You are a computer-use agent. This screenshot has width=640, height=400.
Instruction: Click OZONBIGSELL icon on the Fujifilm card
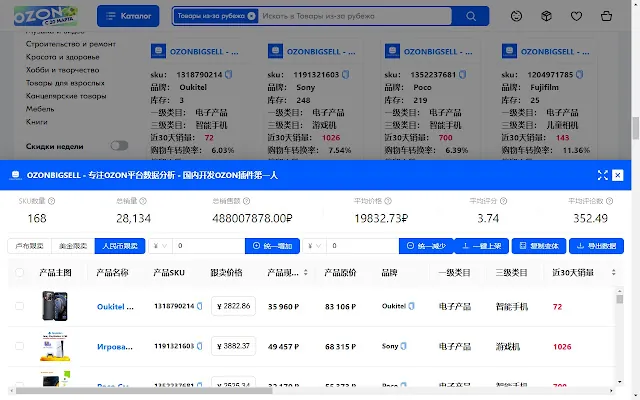[x=509, y=51]
